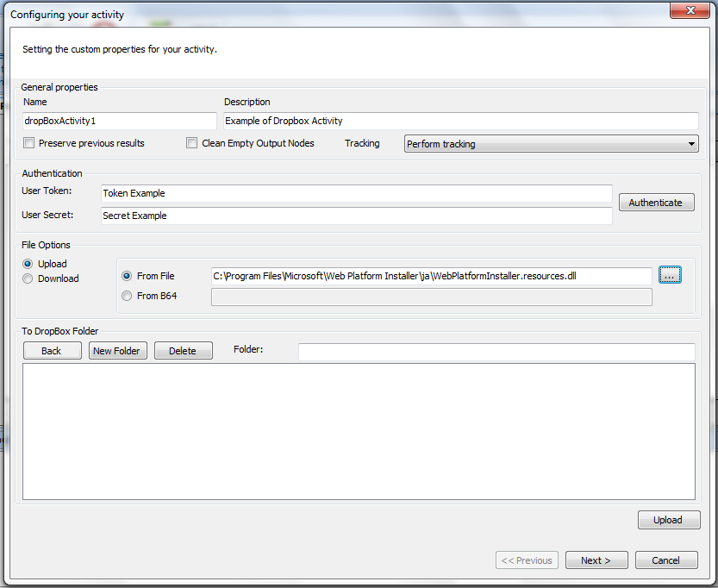Click the From B64 text field

click(x=431, y=297)
